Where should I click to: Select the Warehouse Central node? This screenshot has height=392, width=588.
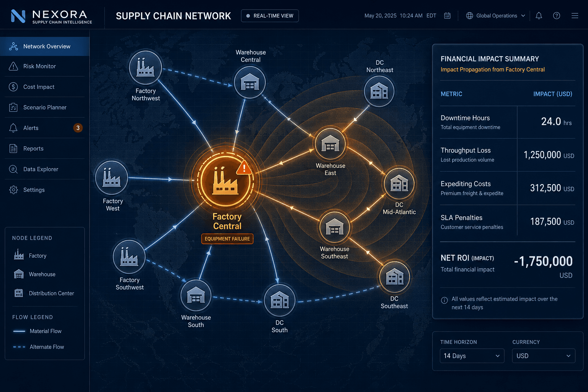coord(250,82)
